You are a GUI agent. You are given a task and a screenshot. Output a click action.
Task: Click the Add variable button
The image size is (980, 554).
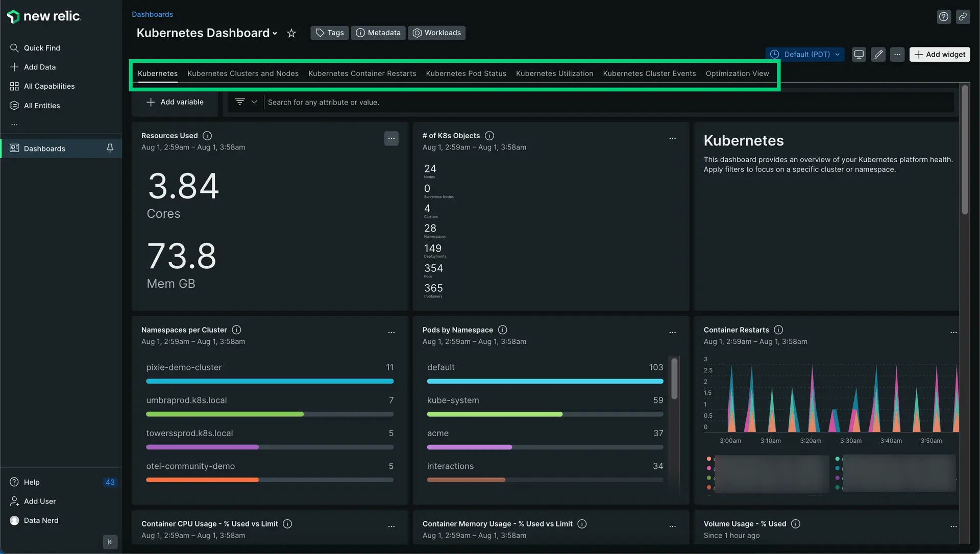click(175, 102)
